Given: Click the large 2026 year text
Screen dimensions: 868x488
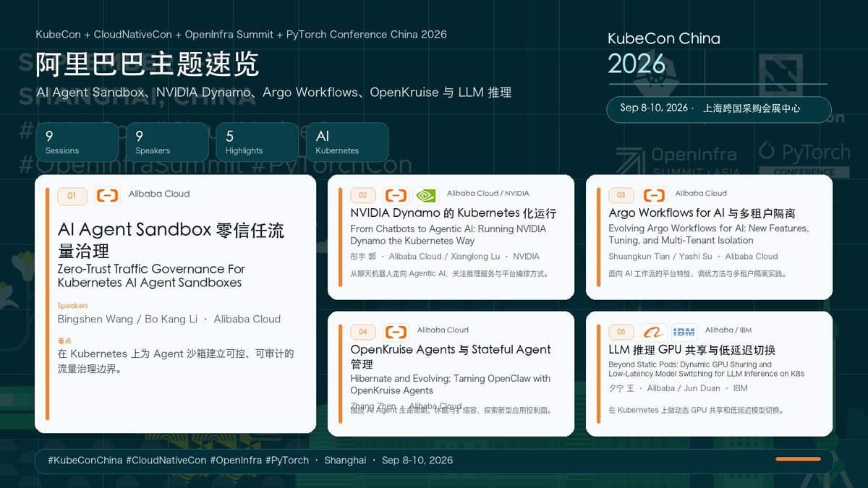Looking at the screenshot, I should [x=637, y=64].
